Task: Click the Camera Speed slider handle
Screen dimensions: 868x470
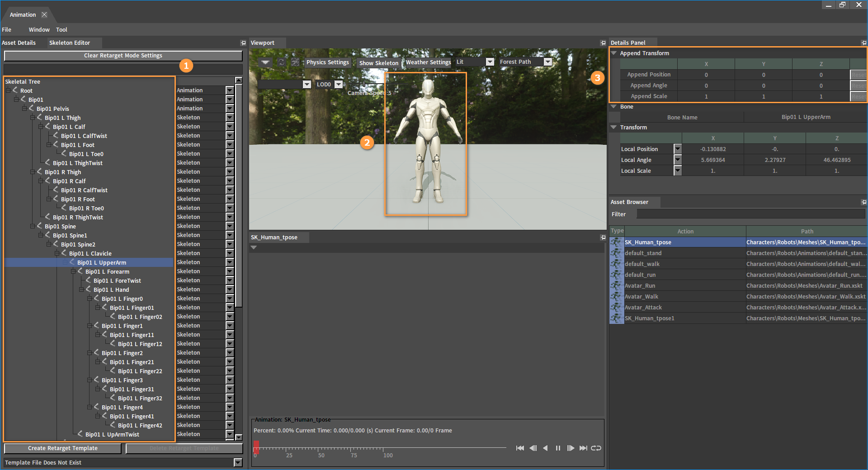Action: click(364, 85)
